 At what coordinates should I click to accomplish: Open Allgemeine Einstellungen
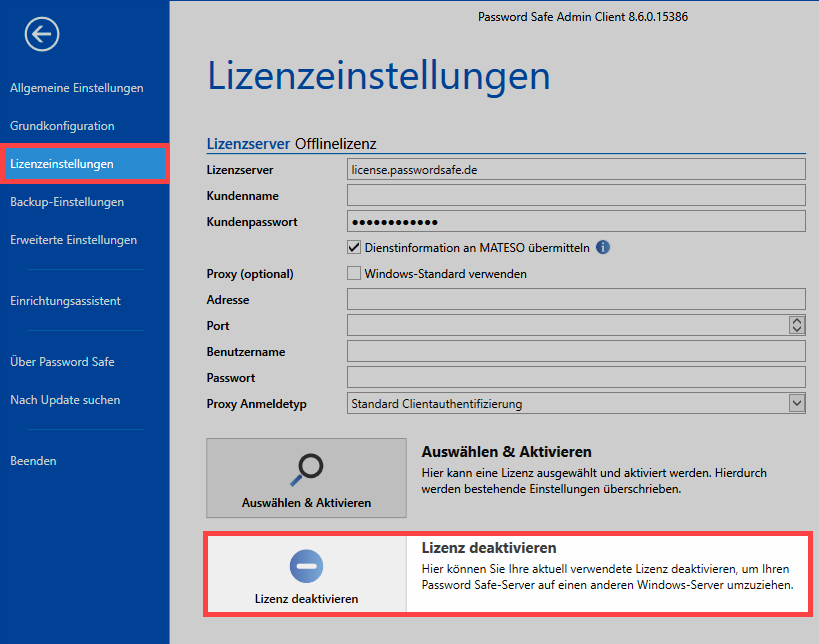[x=77, y=88]
